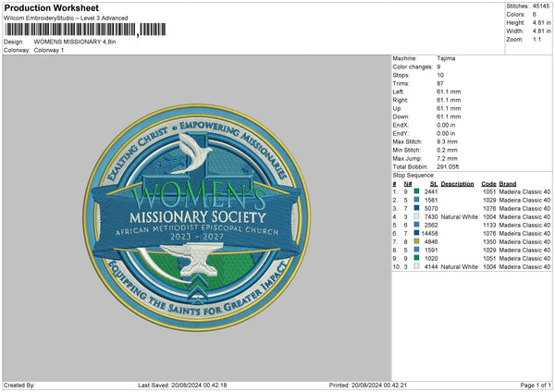Click the 'Brand' column header
This screenshot has width=555, height=392.
[x=508, y=184]
